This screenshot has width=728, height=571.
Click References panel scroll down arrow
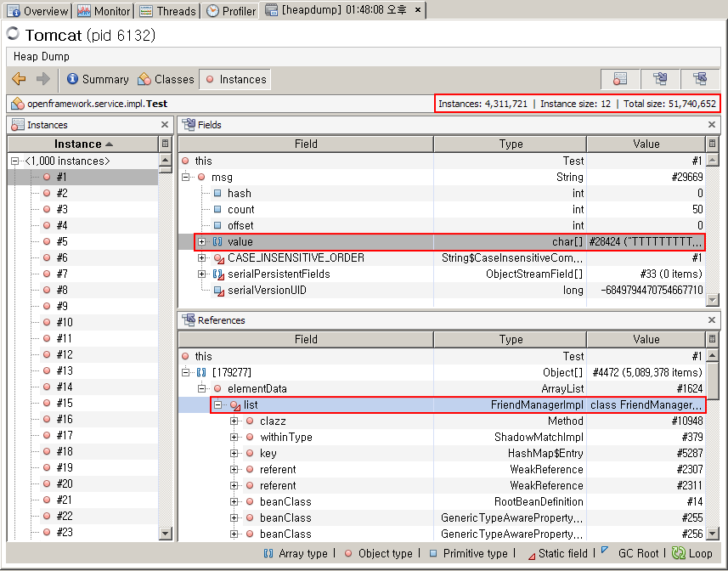coord(712,534)
